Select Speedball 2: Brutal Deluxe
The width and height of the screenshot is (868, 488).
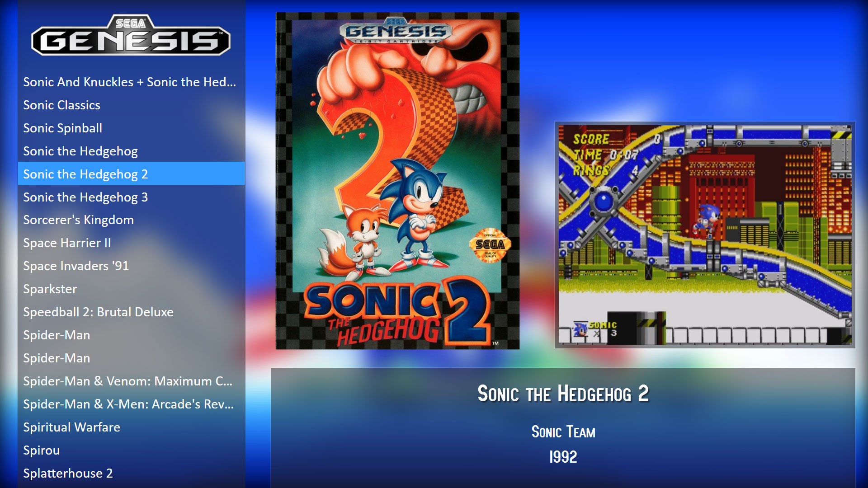point(131,312)
